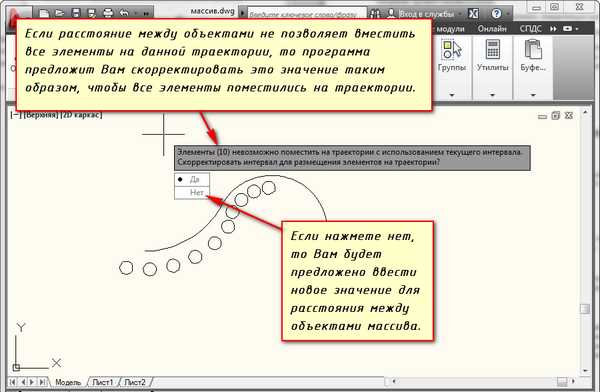Expand the Группы panel dropdown arrow
This screenshot has width=600, height=392.
coord(452,95)
